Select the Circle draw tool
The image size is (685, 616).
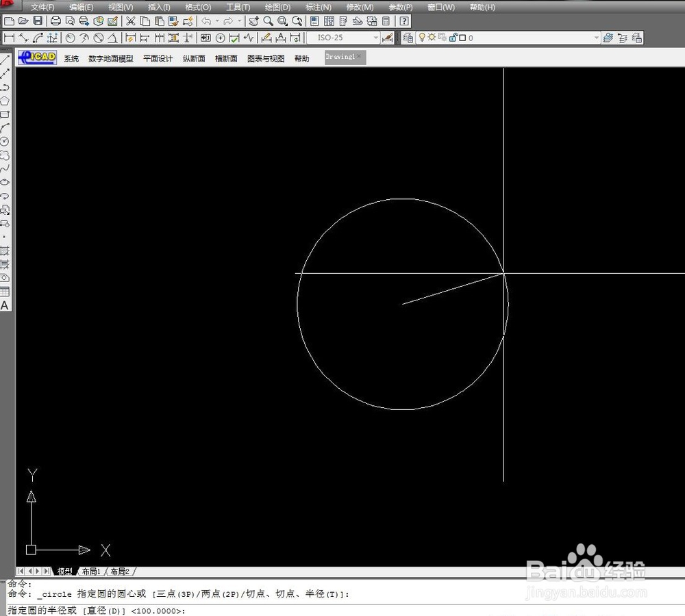[x=5, y=142]
